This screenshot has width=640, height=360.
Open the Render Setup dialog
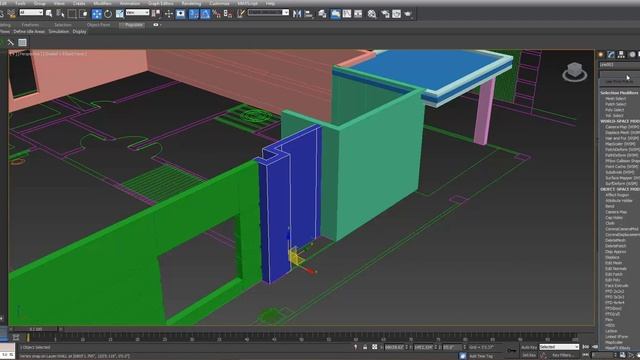[385, 14]
